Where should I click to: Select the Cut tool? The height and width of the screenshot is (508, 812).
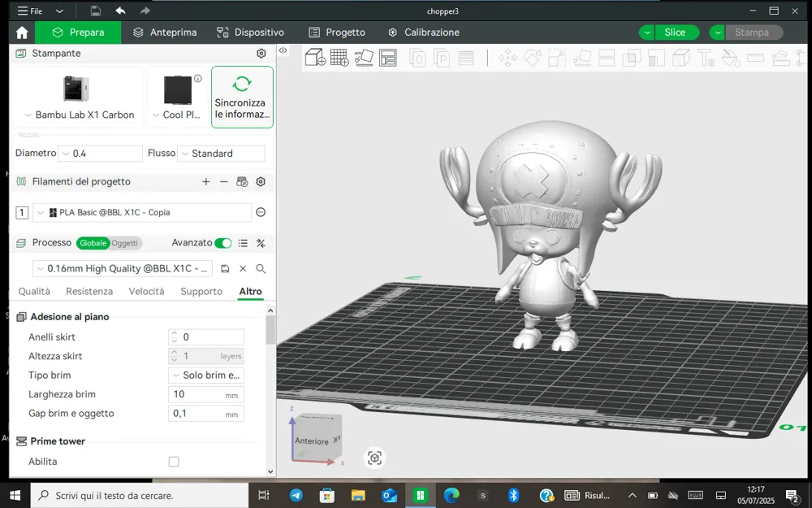pos(607,58)
